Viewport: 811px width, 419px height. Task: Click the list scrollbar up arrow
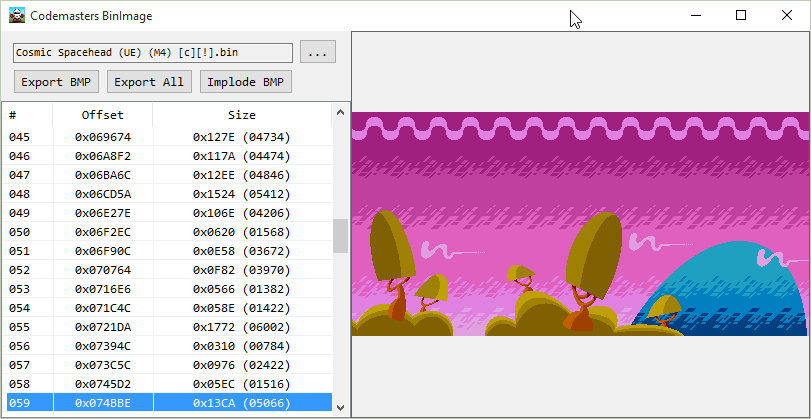(x=340, y=111)
